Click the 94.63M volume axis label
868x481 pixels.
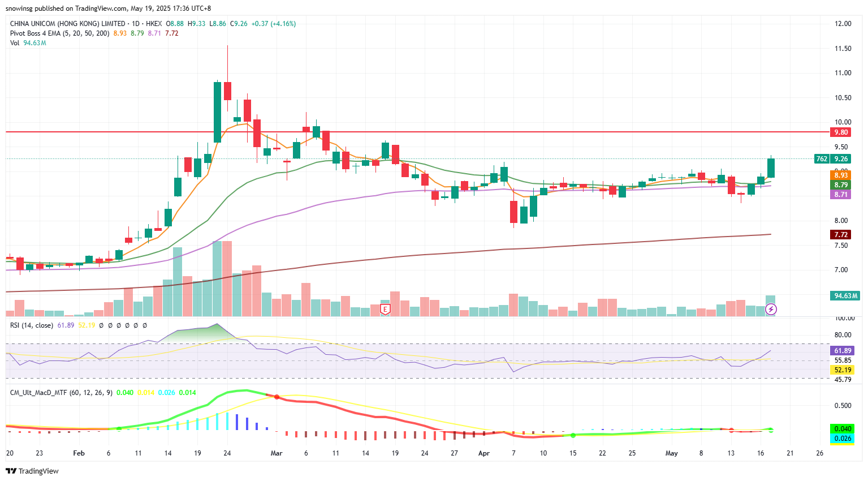[845, 296]
